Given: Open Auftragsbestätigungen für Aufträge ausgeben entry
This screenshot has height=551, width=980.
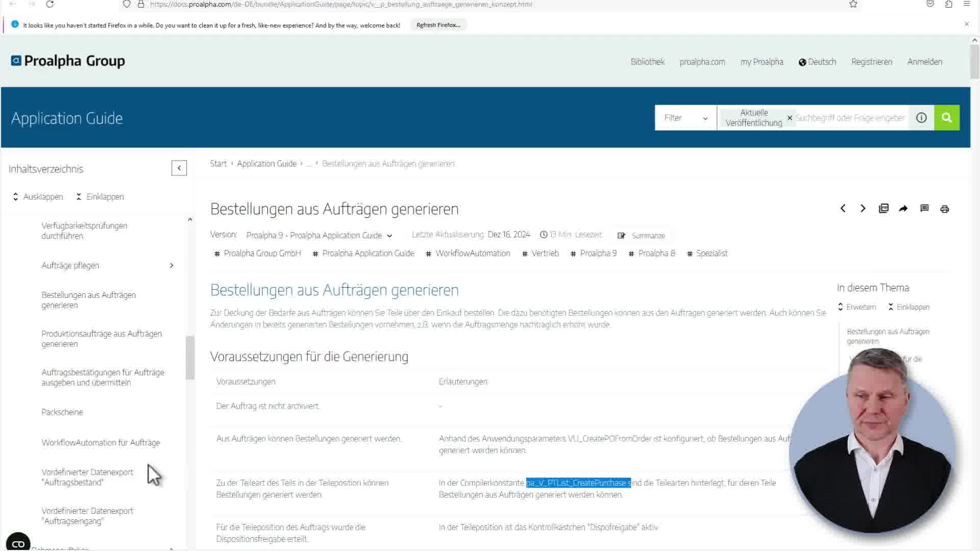Looking at the screenshot, I should [103, 378].
